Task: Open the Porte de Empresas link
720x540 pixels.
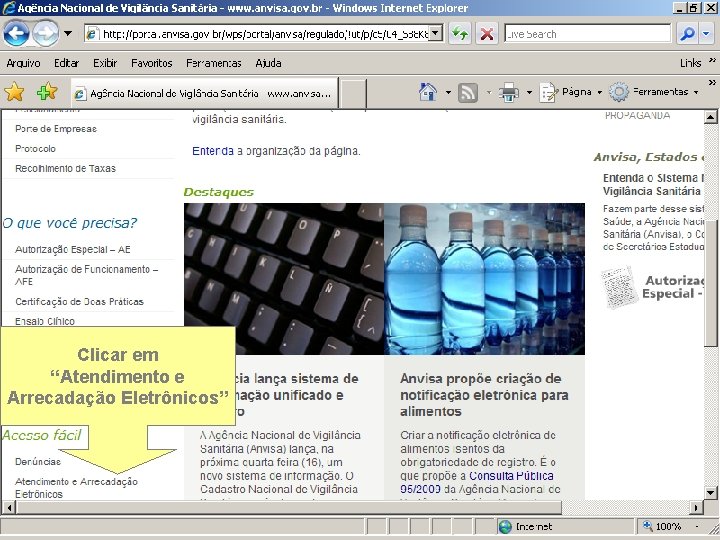Action: tap(56, 129)
